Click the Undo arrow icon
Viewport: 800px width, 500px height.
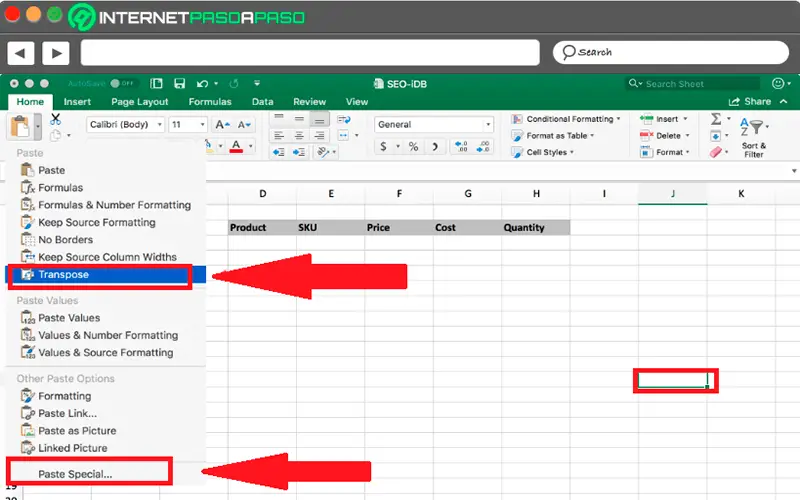click(203, 83)
